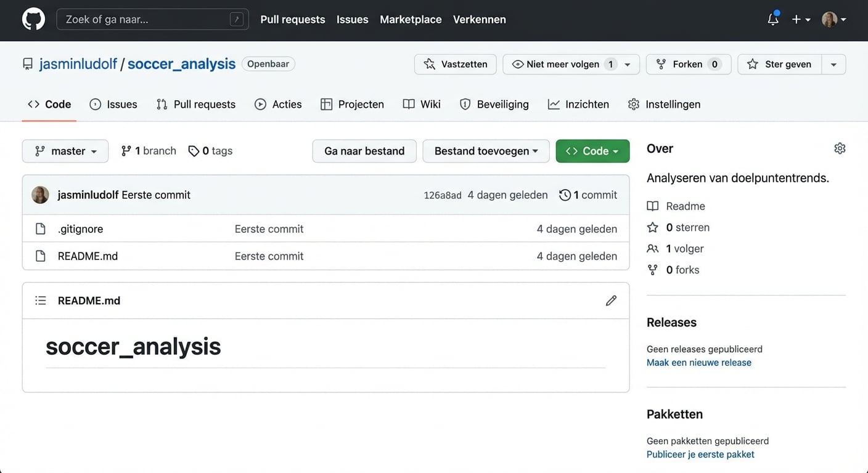Toggle Ster geven for this repository
Image resolution: width=868 pixels, height=473 pixels.
click(x=780, y=64)
